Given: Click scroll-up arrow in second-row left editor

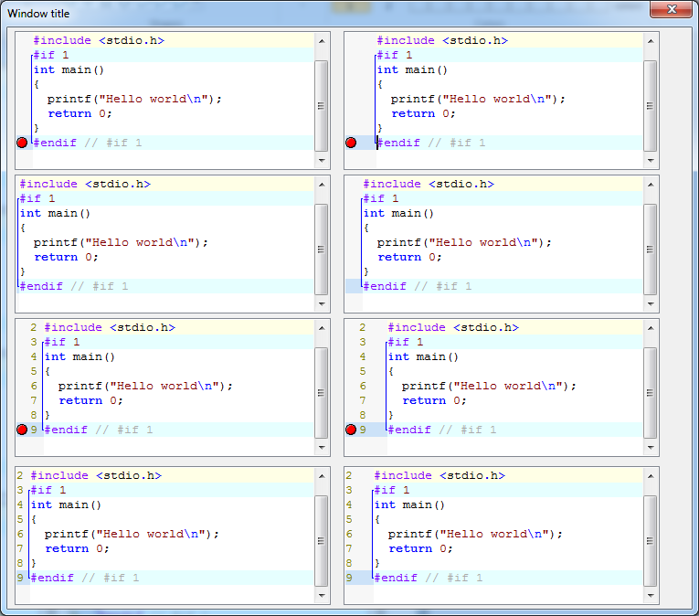Looking at the screenshot, I should (321, 185).
